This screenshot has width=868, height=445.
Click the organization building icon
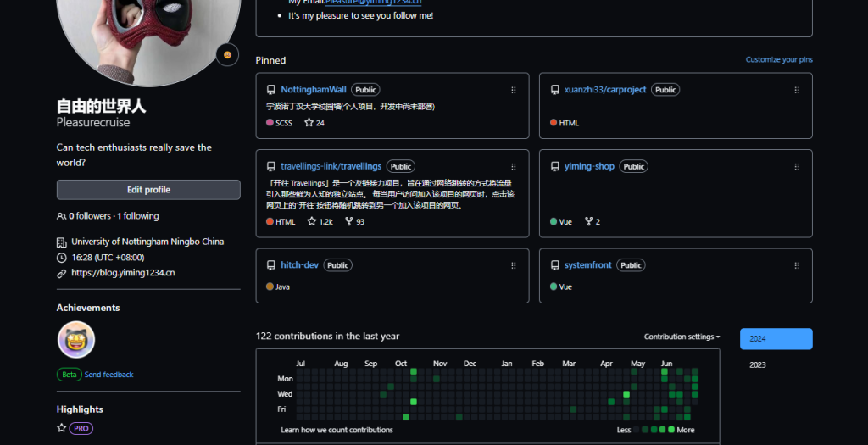[x=61, y=242]
